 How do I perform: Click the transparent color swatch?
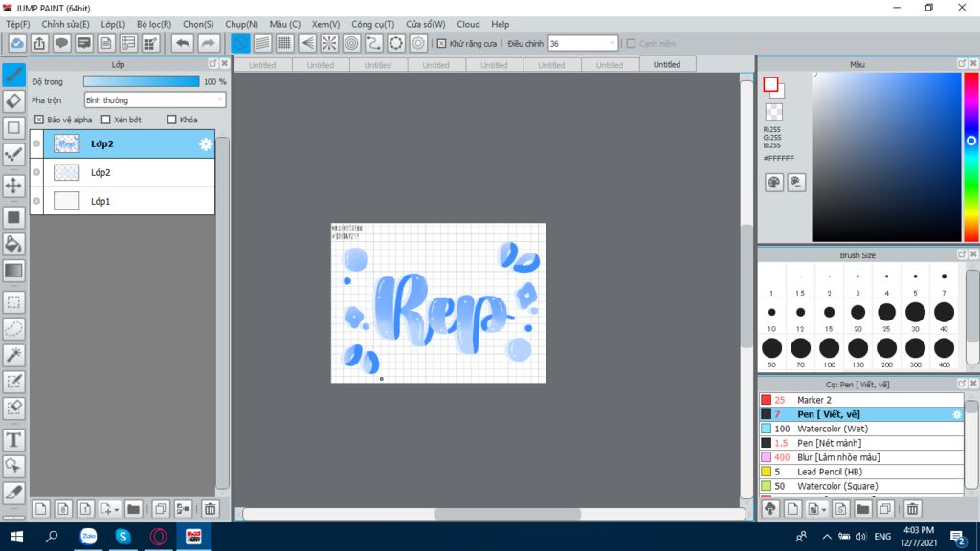pyautogui.click(x=773, y=112)
